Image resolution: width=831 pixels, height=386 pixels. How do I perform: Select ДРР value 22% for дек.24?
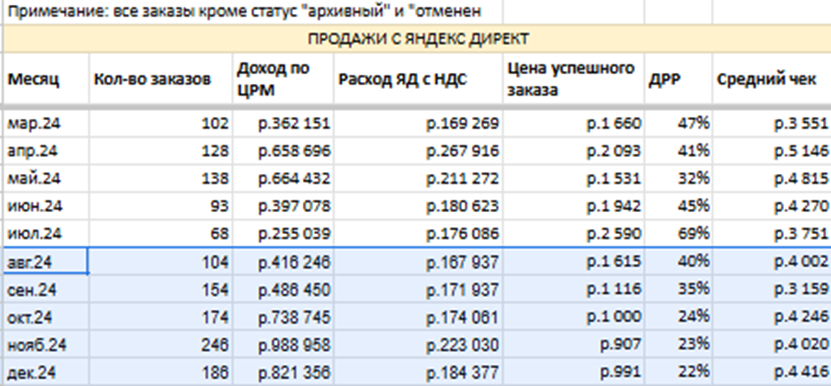point(678,372)
